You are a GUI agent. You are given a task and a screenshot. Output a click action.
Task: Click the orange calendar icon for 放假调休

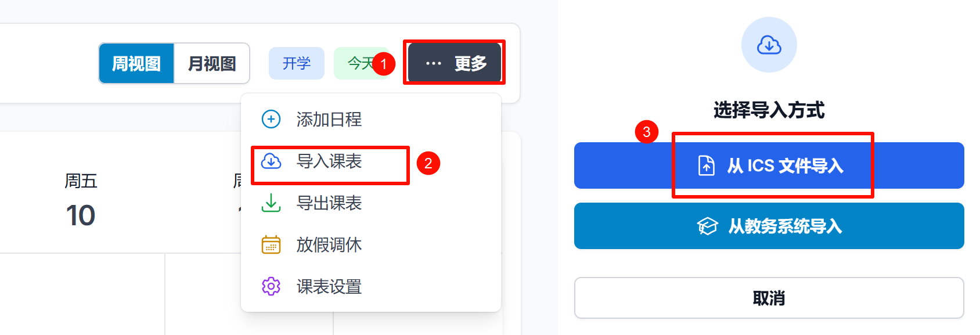pyautogui.click(x=271, y=244)
